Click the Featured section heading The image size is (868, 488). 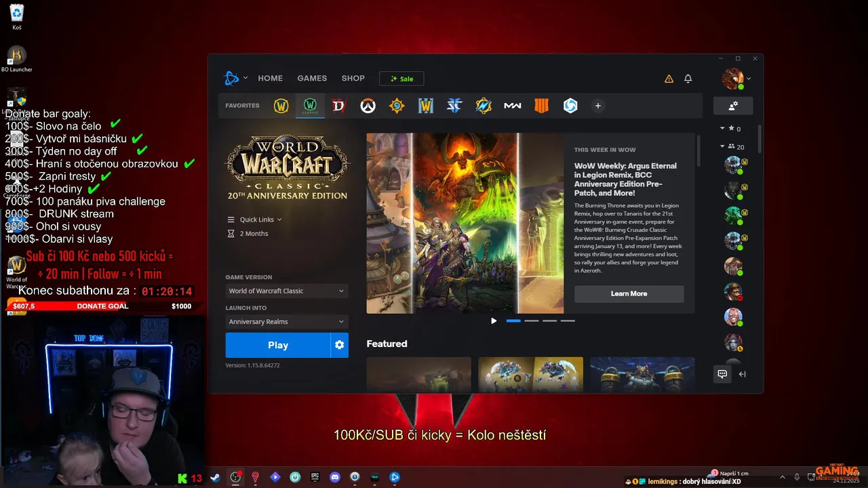click(387, 344)
